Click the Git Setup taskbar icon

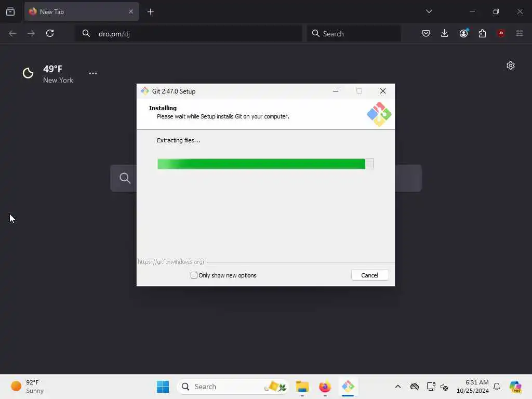click(x=348, y=387)
